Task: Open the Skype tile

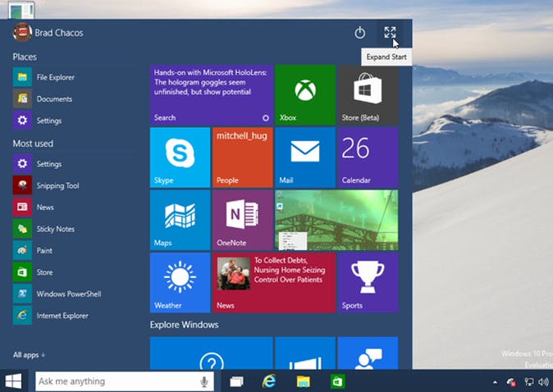Action: pos(180,157)
